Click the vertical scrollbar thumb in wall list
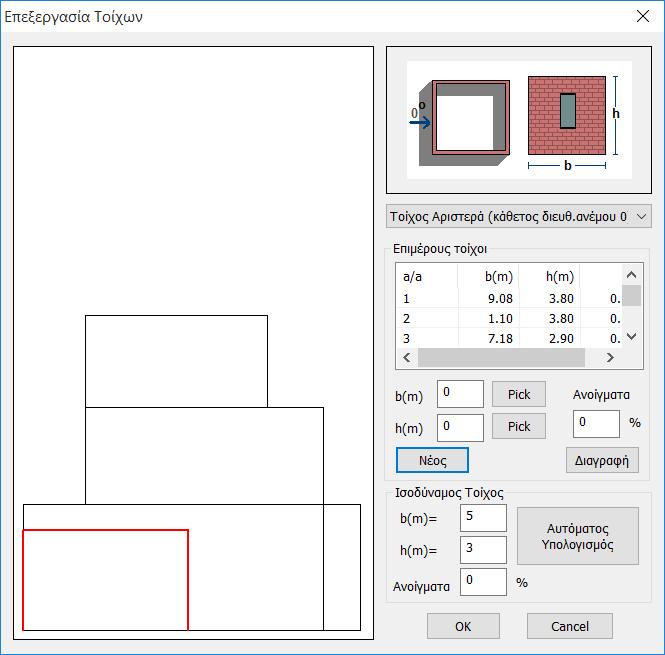This screenshot has width=665, height=655. tap(631, 296)
